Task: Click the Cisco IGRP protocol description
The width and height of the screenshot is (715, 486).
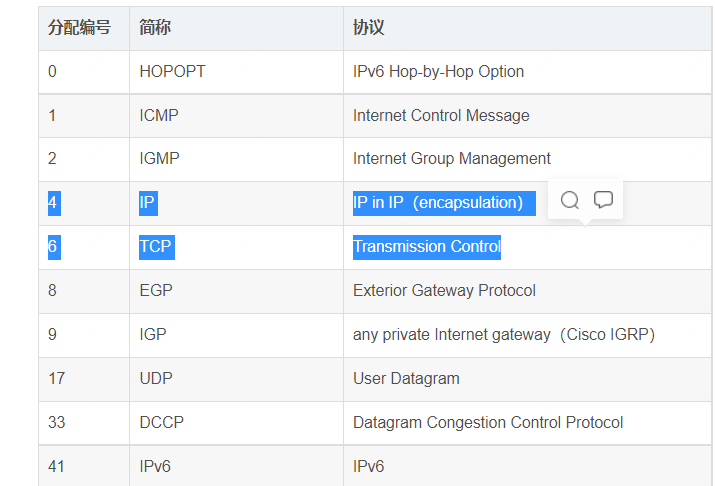Action: point(504,335)
